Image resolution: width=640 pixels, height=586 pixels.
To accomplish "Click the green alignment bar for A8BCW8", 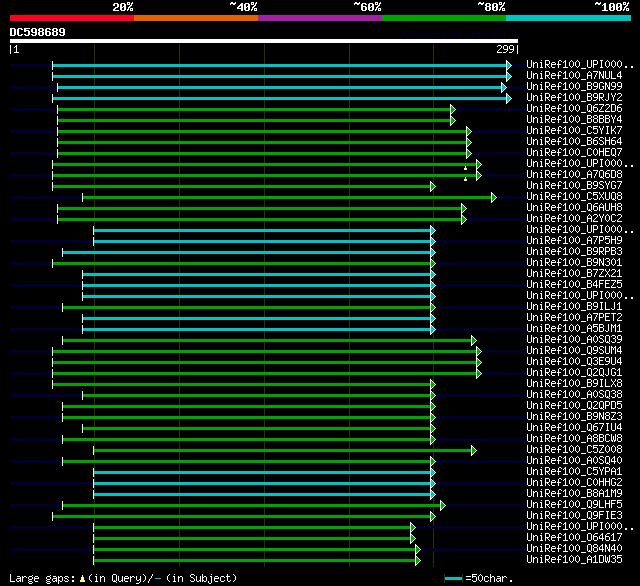I will [247, 440].
